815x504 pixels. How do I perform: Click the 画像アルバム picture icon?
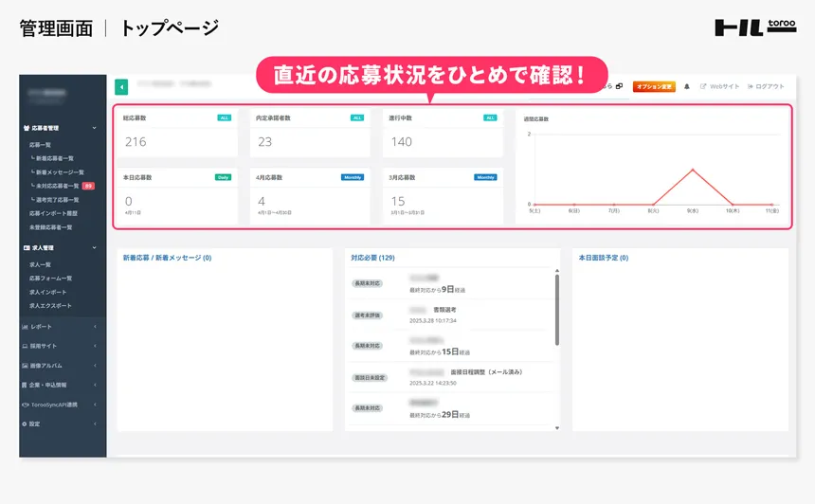click(25, 366)
